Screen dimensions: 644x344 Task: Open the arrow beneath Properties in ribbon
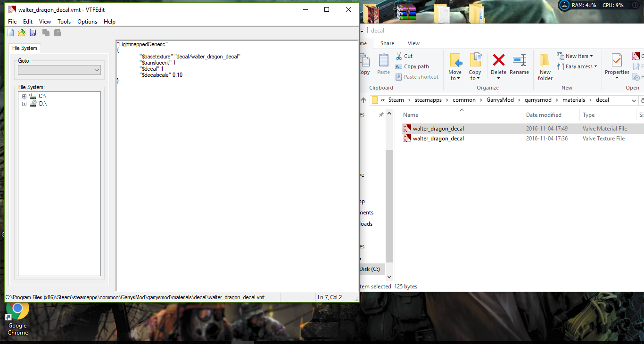point(617,78)
